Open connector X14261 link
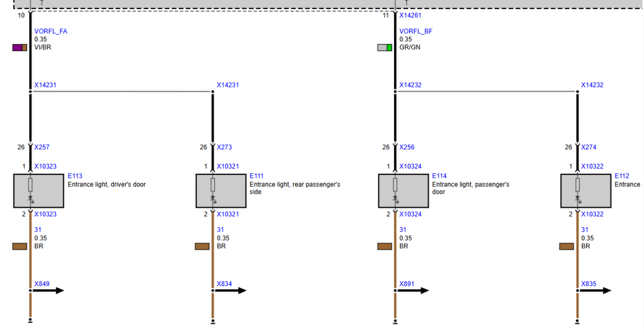Image resolution: width=644 pixels, height=335 pixels. [x=410, y=16]
